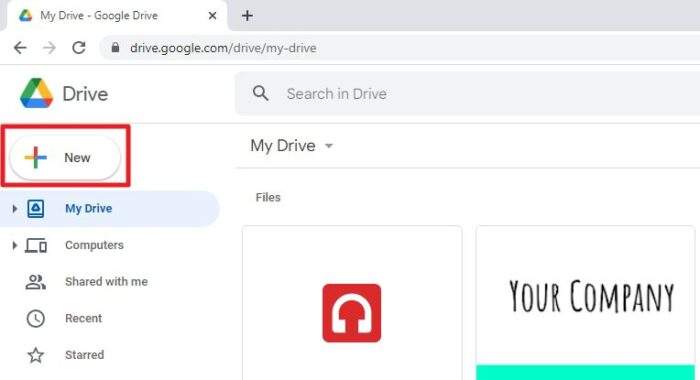Viewport: 700px width, 380px height.
Task: Focus the Search in Drive field
Action: click(467, 93)
